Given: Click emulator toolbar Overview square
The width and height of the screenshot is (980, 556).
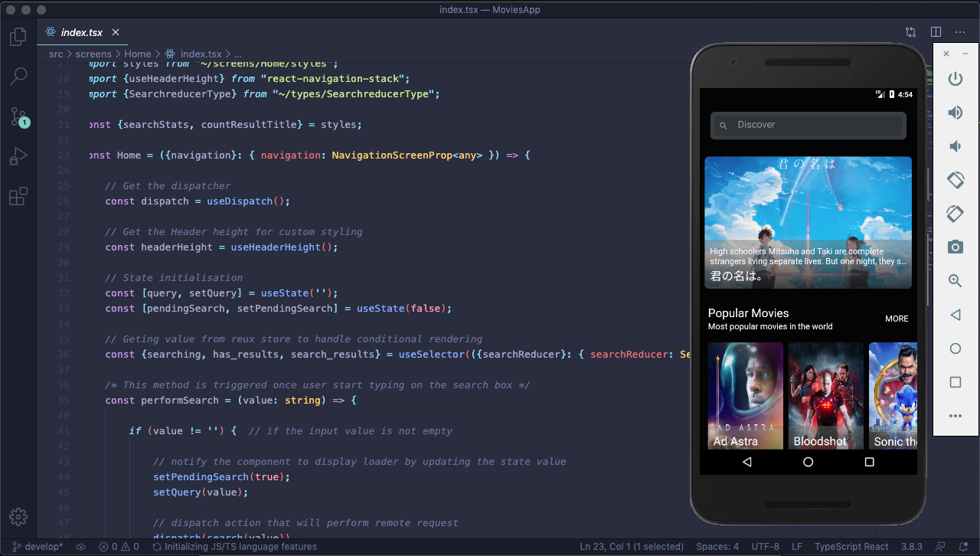Looking at the screenshot, I should [955, 382].
